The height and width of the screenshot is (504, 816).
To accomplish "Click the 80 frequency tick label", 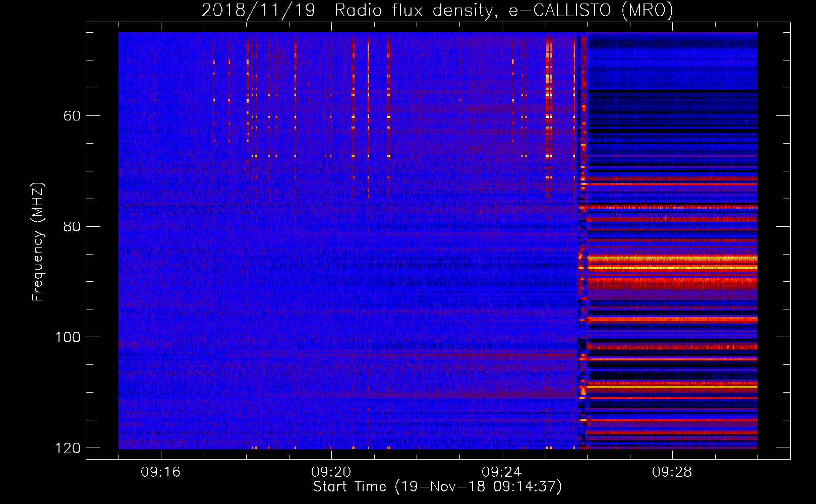I will coord(72,226).
